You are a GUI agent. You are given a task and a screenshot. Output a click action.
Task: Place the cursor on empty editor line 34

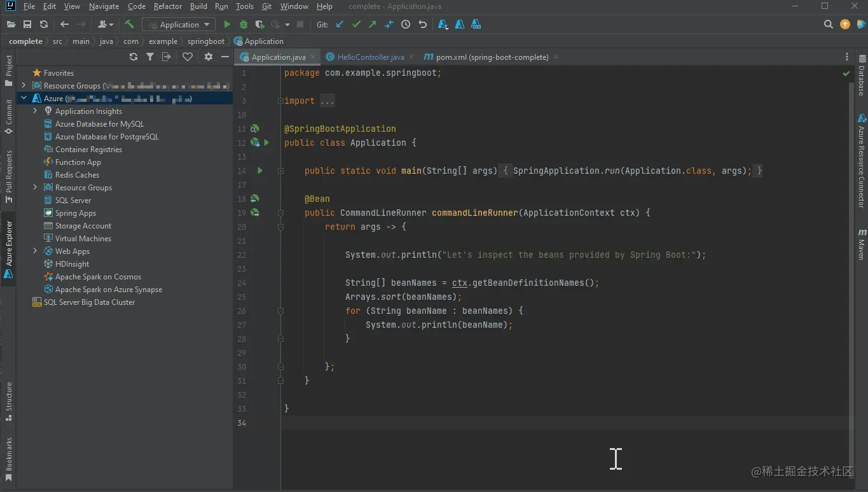point(565,423)
